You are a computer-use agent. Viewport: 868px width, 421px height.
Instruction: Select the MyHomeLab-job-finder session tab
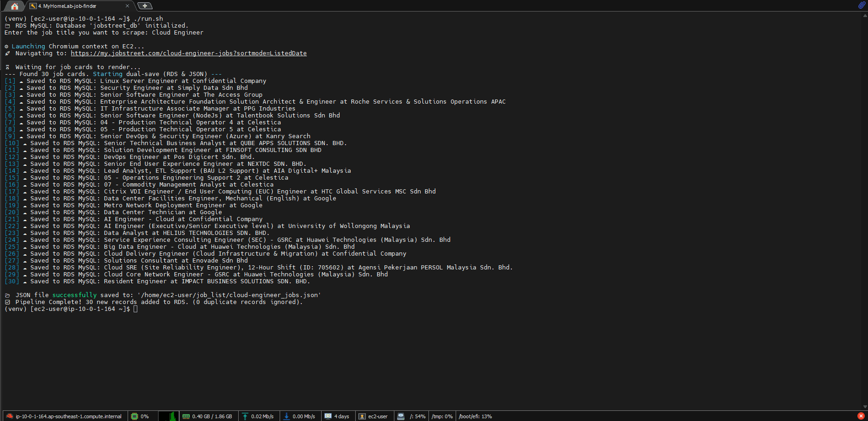(79, 6)
